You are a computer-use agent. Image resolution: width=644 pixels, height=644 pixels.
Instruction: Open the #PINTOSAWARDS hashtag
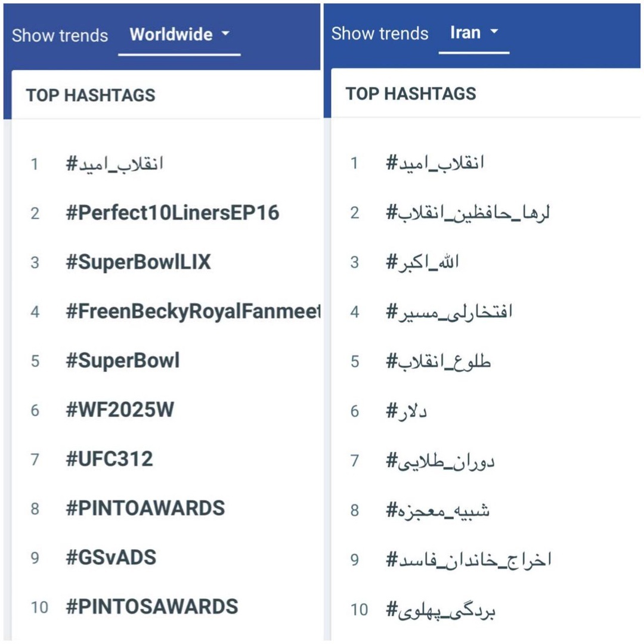tap(152, 607)
